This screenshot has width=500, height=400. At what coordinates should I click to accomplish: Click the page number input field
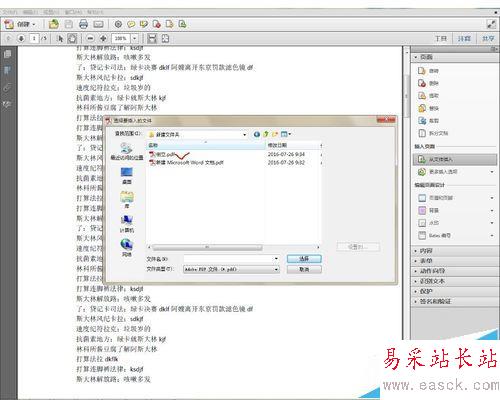click(34, 38)
